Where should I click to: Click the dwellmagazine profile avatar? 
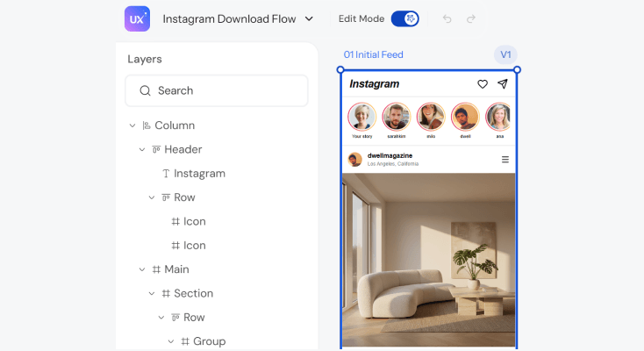[x=354, y=160]
